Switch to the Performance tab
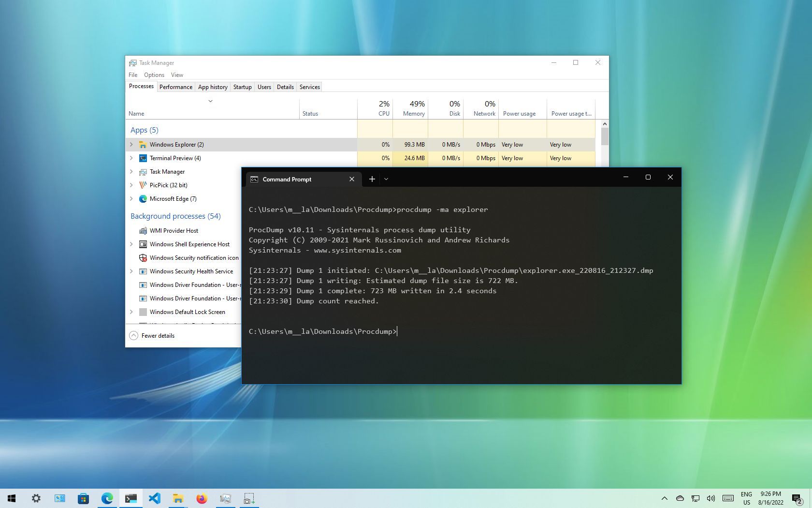 [175, 87]
